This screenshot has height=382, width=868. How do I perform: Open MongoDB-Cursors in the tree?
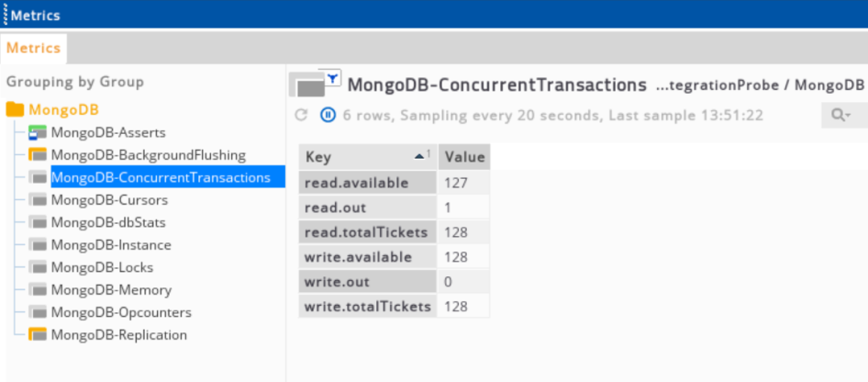109,200
